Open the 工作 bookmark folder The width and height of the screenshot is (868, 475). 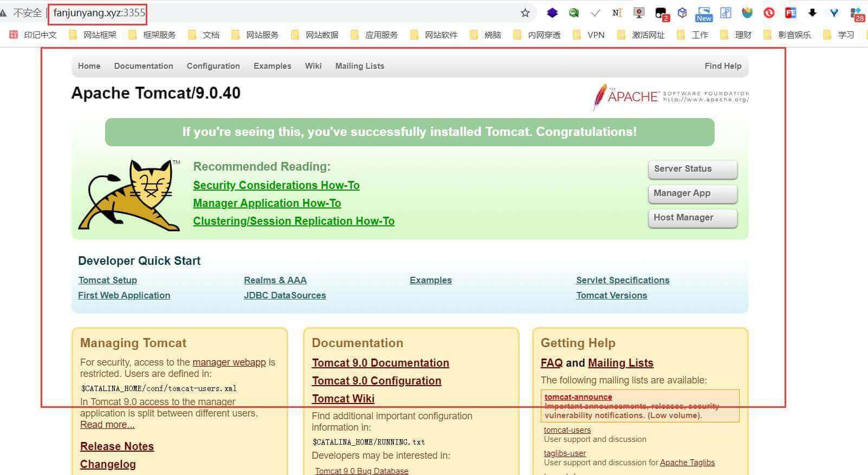692,35
